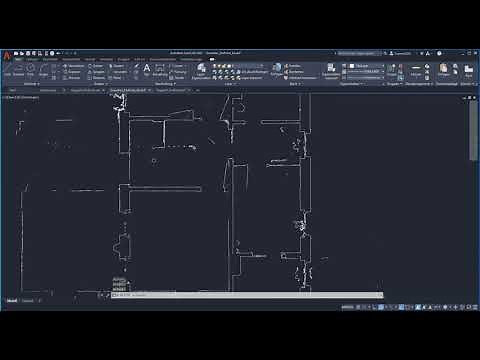Click the Messen measure tool

(x=416, y=70)
